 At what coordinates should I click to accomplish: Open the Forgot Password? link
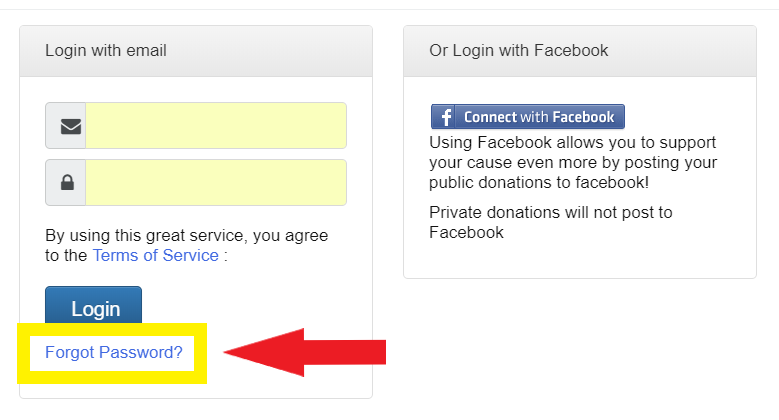pos(114,352)
